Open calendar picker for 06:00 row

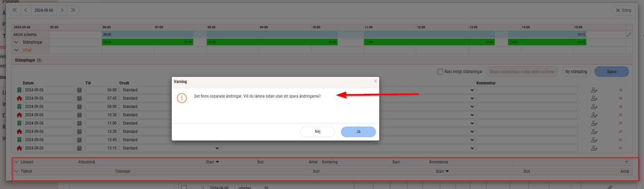click(79, 90)
